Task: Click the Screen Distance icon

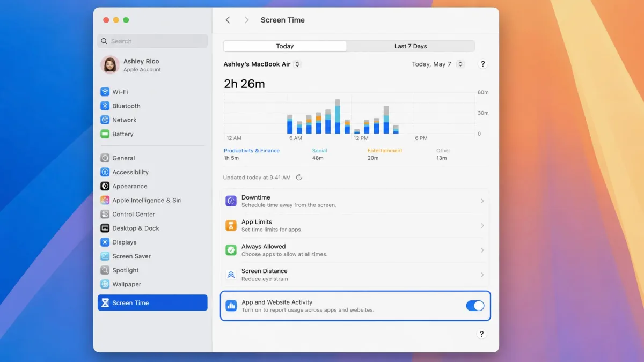Action: tap(231, 275)
